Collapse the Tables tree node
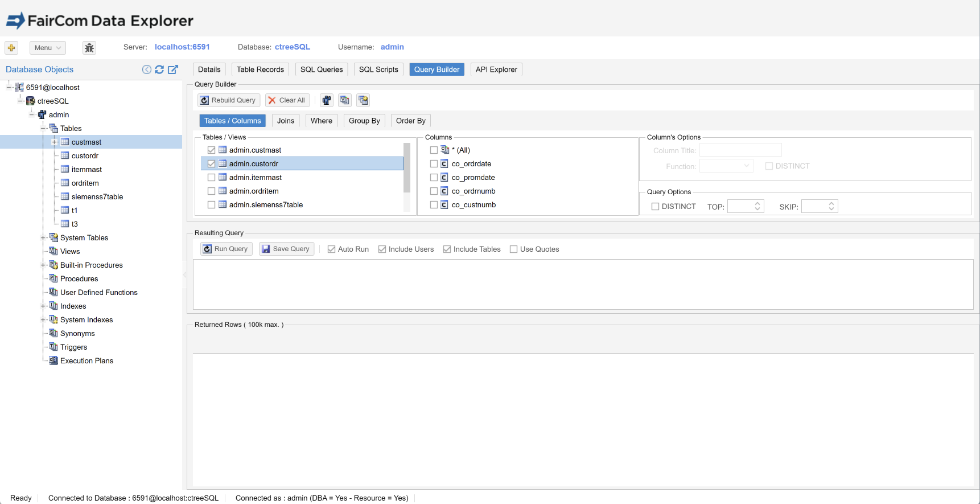This screenshot has width=980, height=504. [x=43, y=128]
